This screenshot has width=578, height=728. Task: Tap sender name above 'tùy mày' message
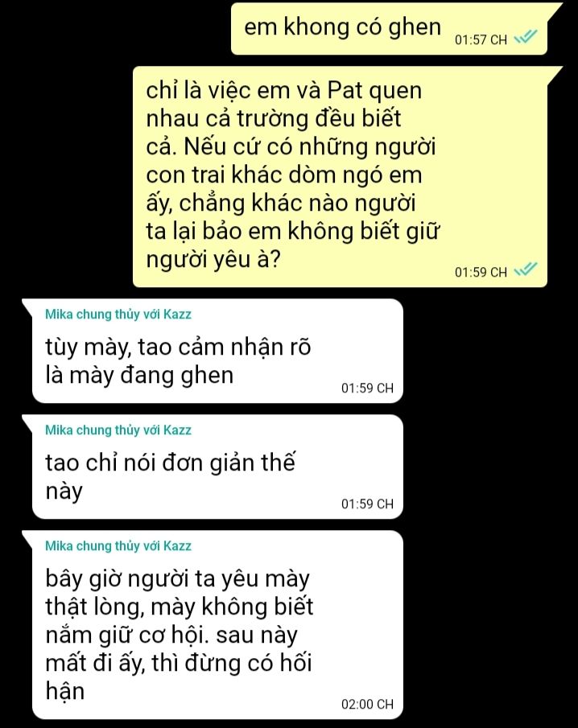tap(118, 315)
